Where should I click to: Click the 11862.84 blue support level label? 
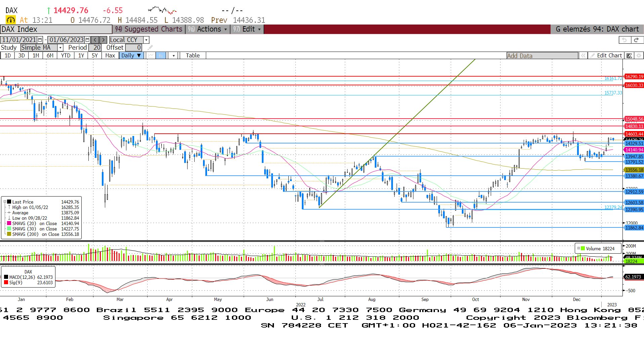tap(634, 228)
